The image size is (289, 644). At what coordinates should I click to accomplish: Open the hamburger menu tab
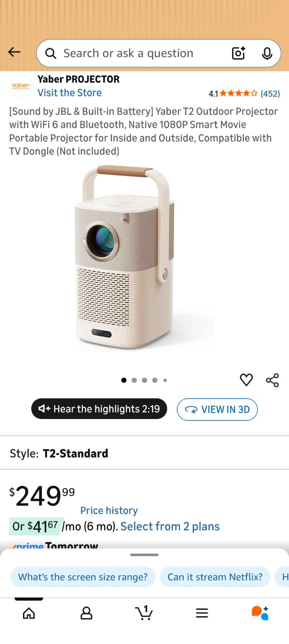[202, 613]
